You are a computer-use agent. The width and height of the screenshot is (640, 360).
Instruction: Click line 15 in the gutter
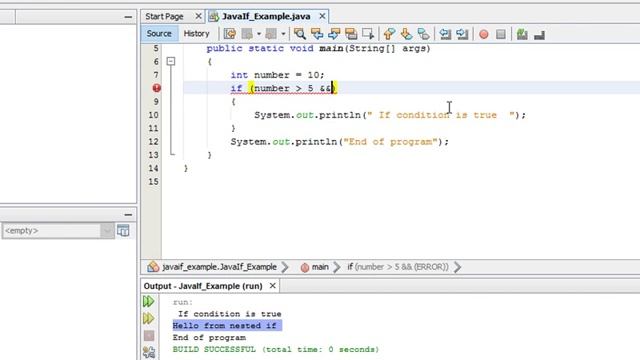(x=153, y=182)
